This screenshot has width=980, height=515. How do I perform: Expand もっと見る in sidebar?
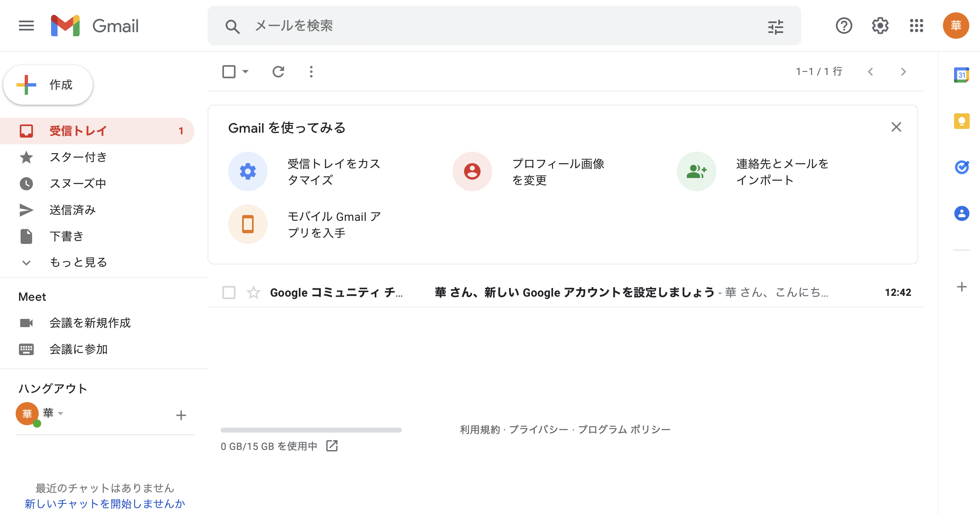click(x=78, y=262)
